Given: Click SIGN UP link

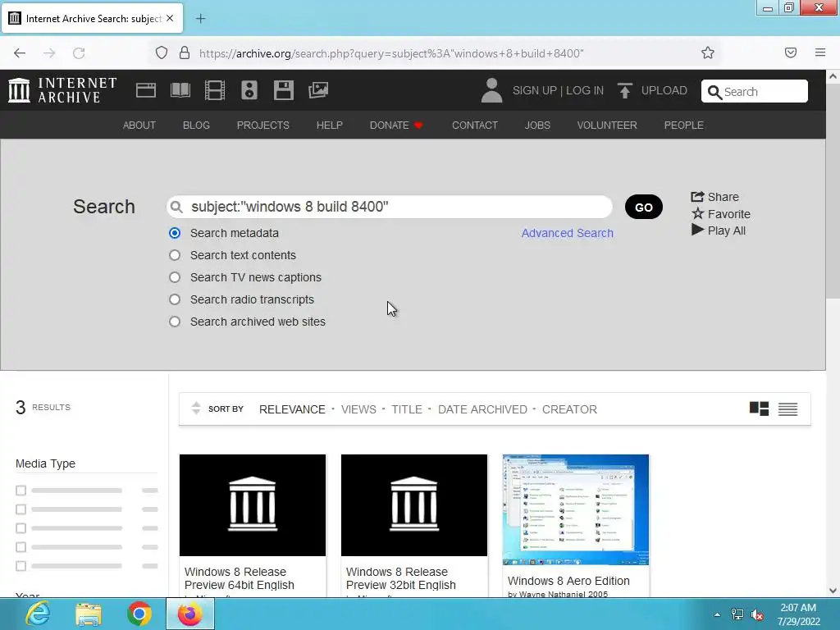Looking at the screenshot, I should 535,90.
